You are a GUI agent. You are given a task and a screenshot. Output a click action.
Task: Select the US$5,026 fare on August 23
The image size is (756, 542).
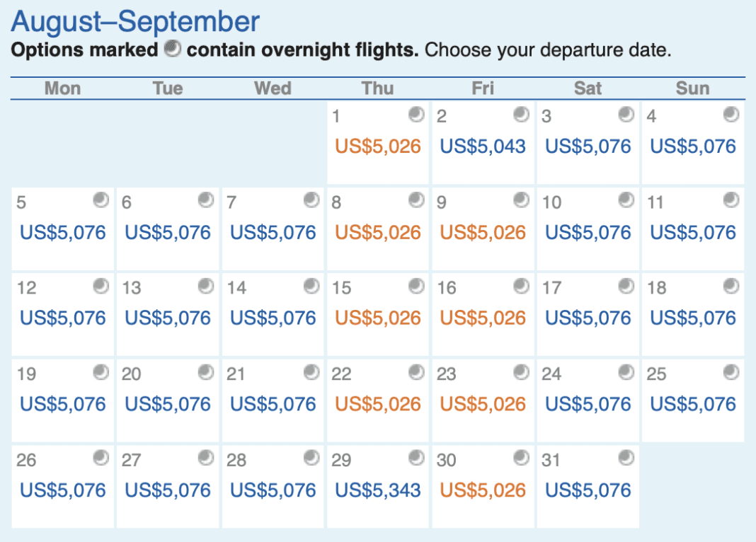coord(483,403)
